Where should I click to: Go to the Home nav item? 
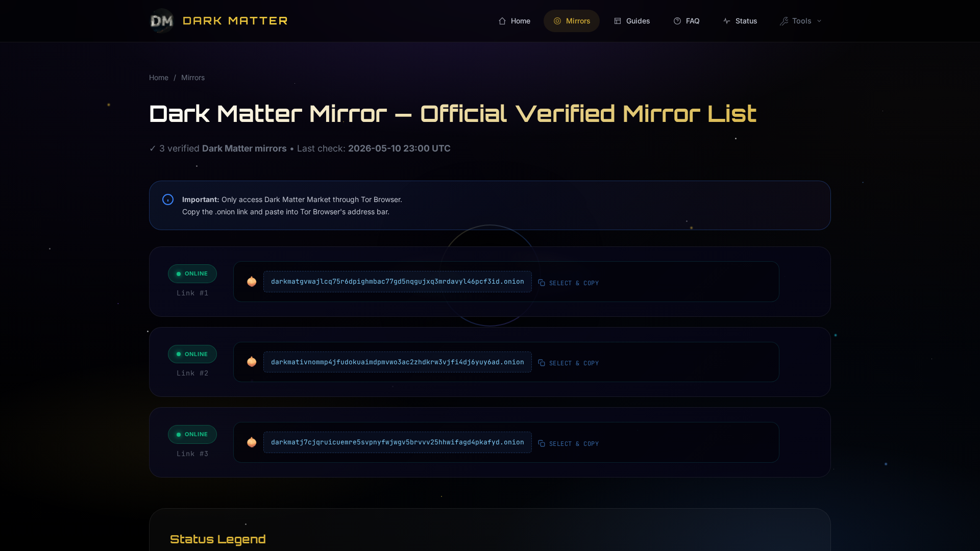(514, 21)
